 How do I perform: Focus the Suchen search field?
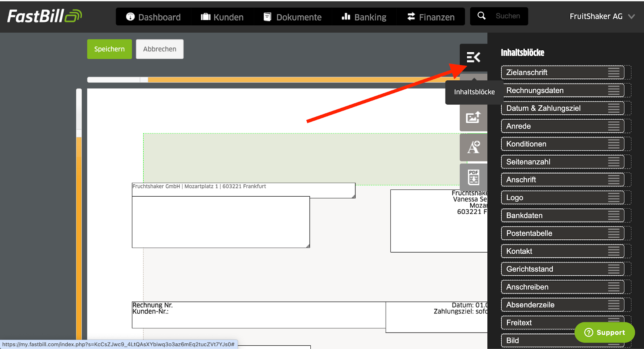[508, 16]
